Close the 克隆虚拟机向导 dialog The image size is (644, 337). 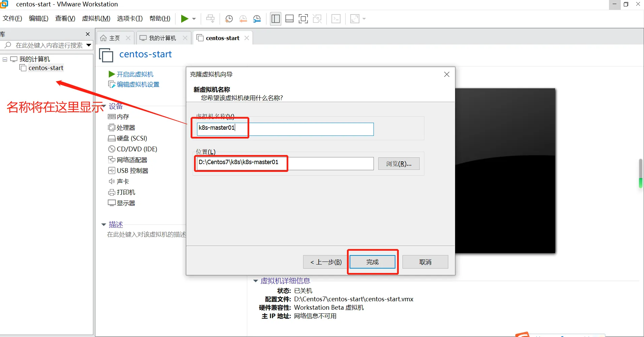[x=447, y=74]
